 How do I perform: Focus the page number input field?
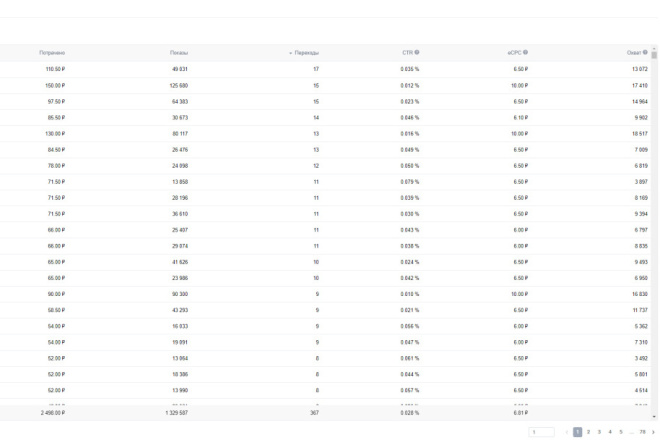point(541,432)
